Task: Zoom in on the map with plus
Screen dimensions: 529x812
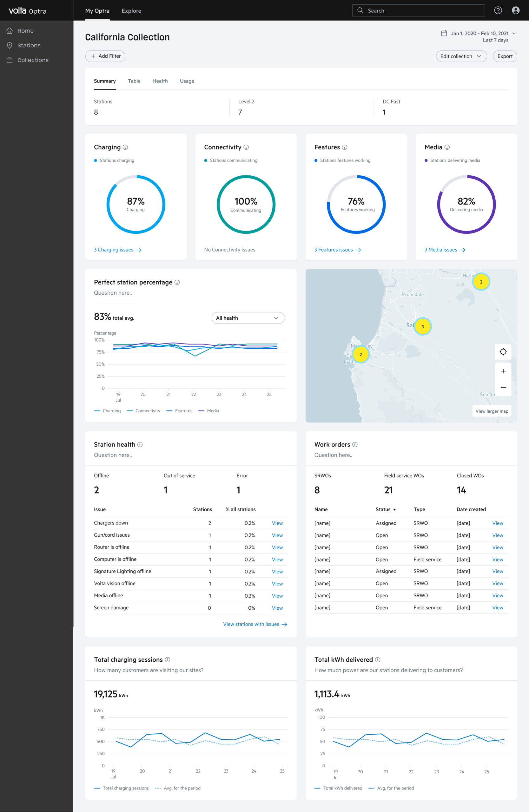Action: pyautogui.click(x=503, y=371)
